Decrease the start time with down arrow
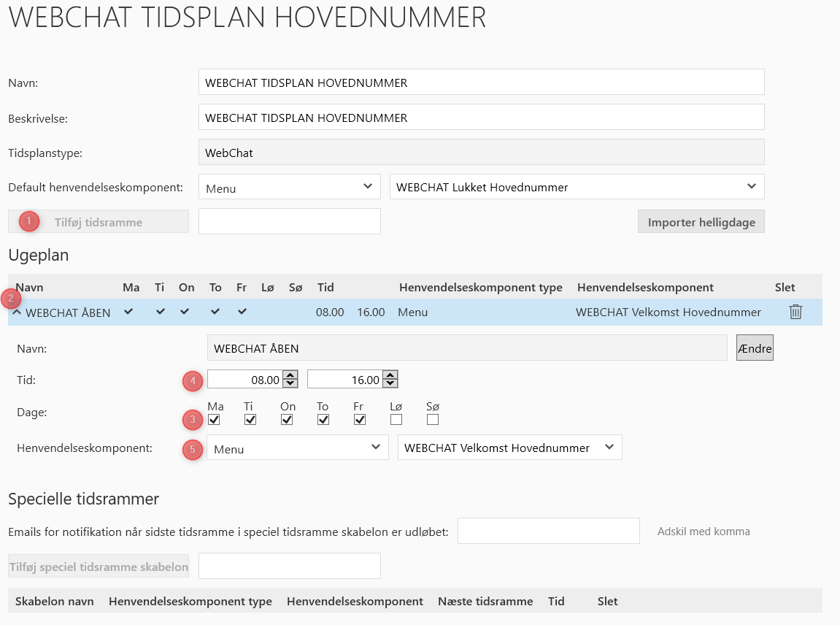Screen dimensions: 840x625 (290, 383)
